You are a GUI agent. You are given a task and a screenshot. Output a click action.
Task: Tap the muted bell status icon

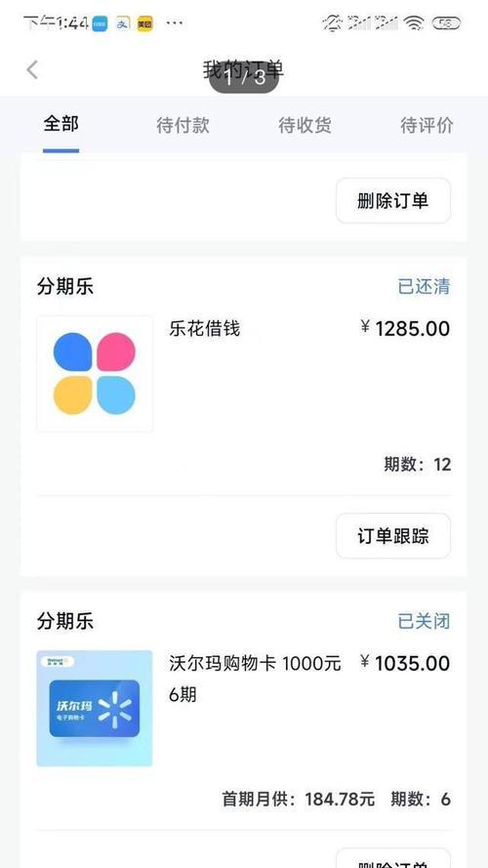pyautogui.click(x=333, y=23)
